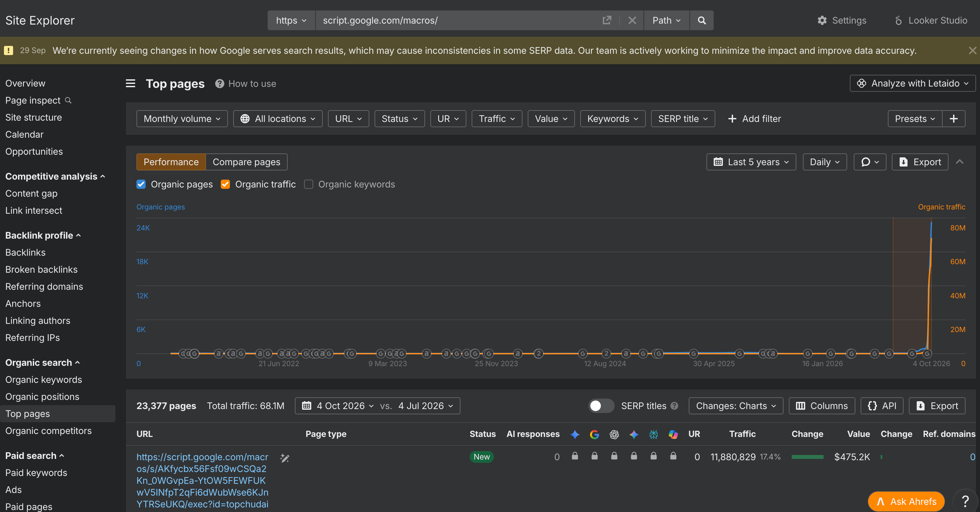
Task: Click SERP titles help question icon
Action: point(674,406)
